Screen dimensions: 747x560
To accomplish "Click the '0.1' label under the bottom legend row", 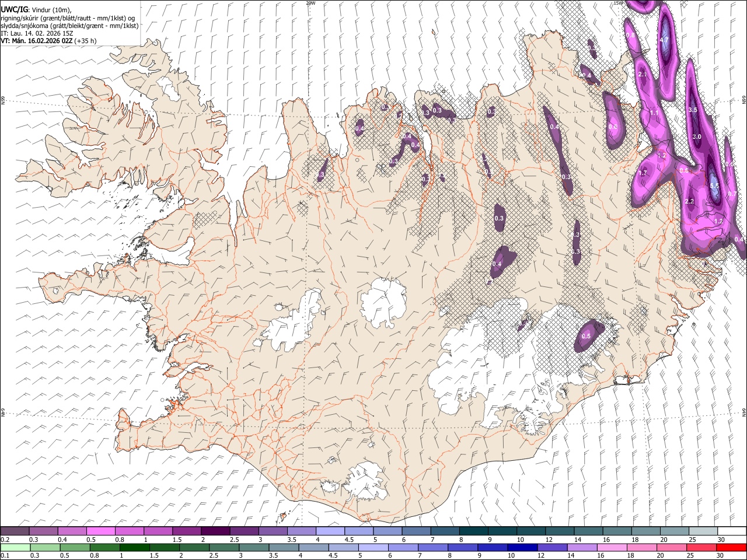I will point(5,556).
